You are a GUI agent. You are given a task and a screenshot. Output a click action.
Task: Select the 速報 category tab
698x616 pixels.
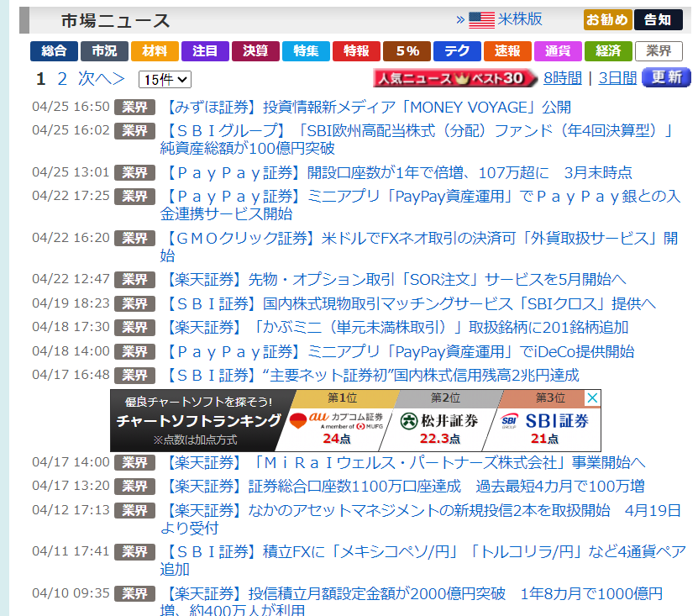pos(507,51)
